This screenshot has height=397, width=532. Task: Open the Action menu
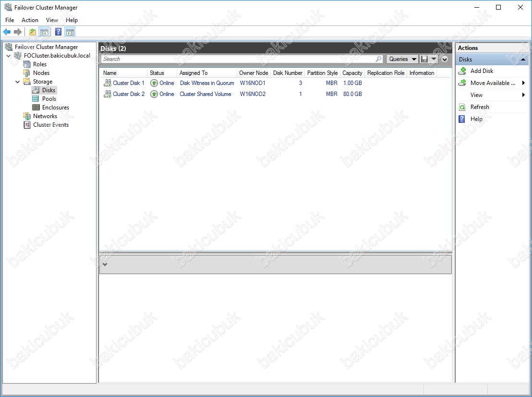coord(30,20)
